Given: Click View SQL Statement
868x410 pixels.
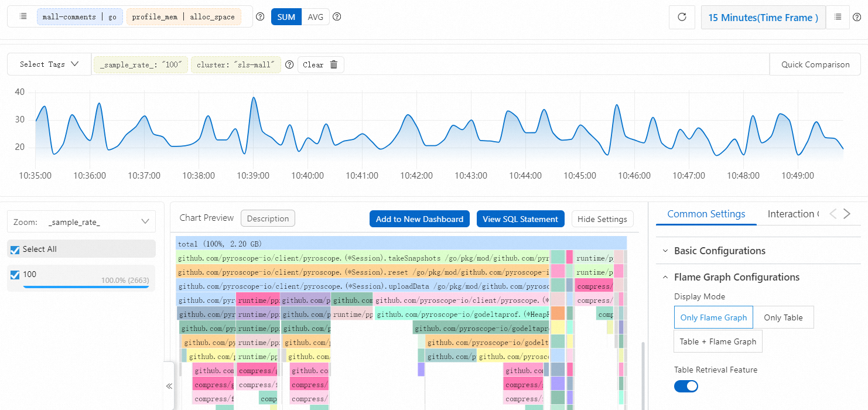Looking at the screenshot, I should pyautogui.click(x=520, y=219).
